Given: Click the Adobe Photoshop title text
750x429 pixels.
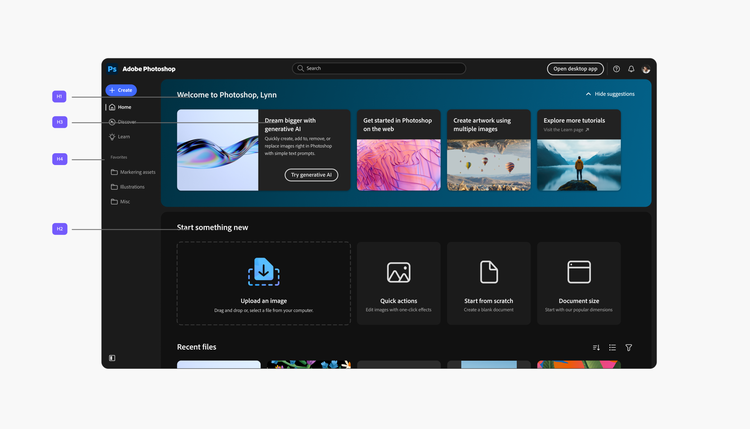Looking at the screenshot, I should coord(149,69).
